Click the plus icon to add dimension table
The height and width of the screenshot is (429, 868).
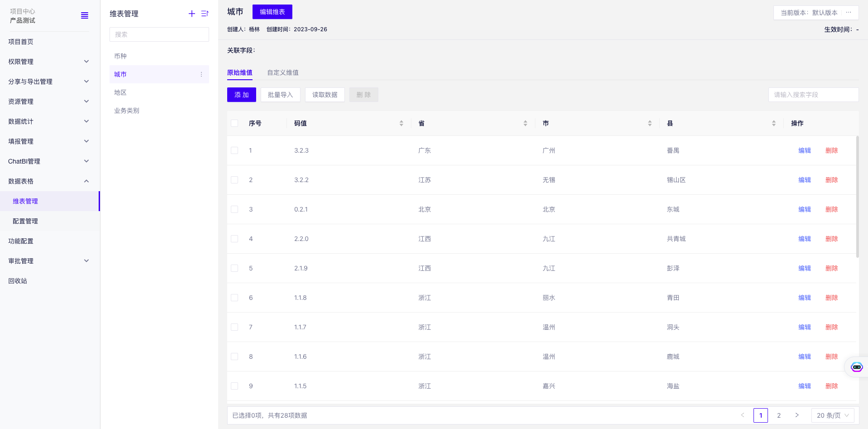(192, 14)
